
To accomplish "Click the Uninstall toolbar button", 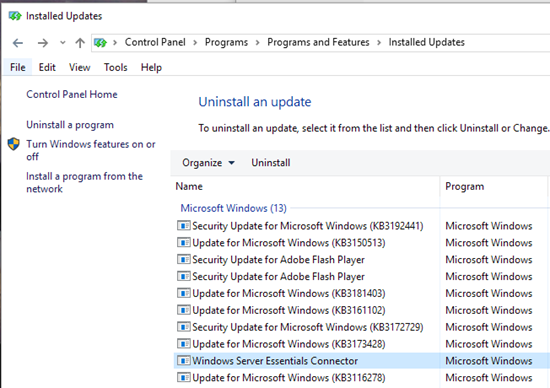I will point(270,163).
